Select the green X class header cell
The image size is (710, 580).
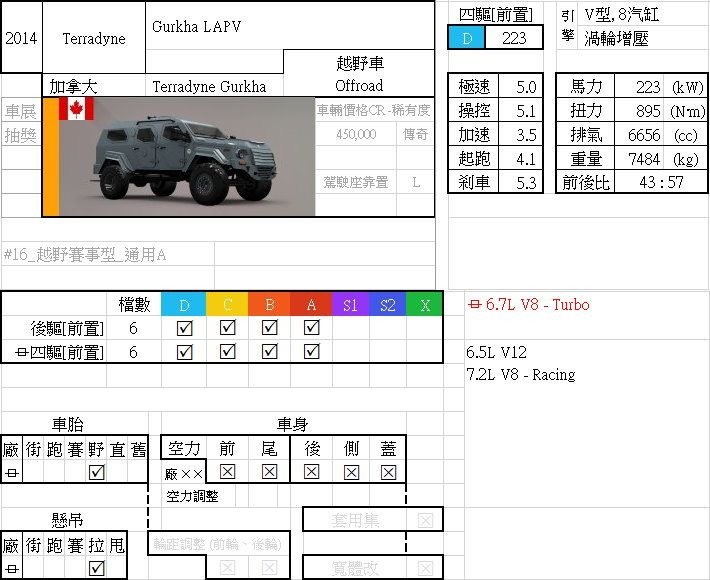click(x=425, y=304)
